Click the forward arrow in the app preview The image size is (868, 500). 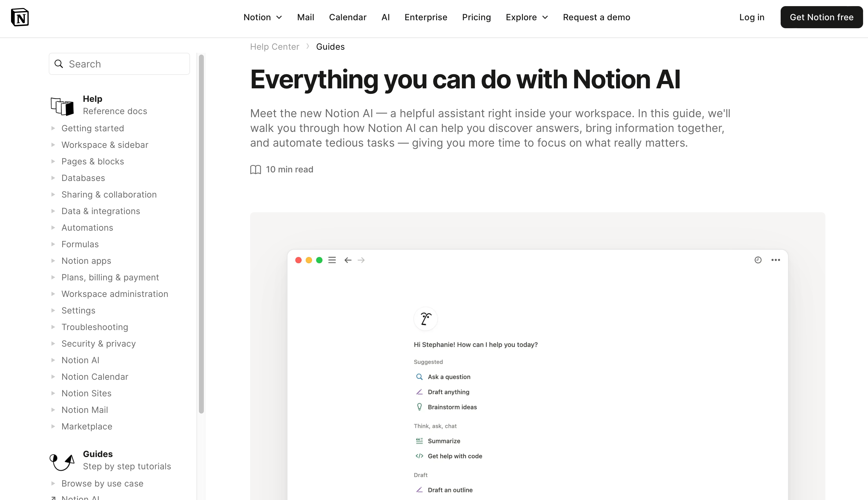click(x=361, y=260)
